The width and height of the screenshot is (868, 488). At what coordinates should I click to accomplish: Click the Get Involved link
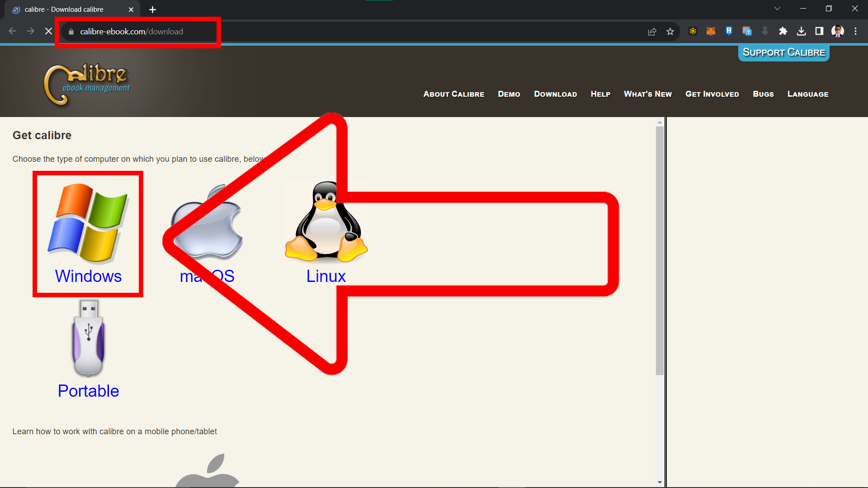point(712,94)
